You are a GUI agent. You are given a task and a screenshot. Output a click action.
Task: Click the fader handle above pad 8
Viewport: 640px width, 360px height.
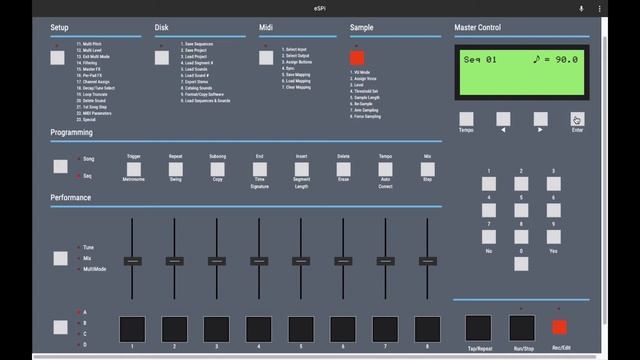click(428, 261)
